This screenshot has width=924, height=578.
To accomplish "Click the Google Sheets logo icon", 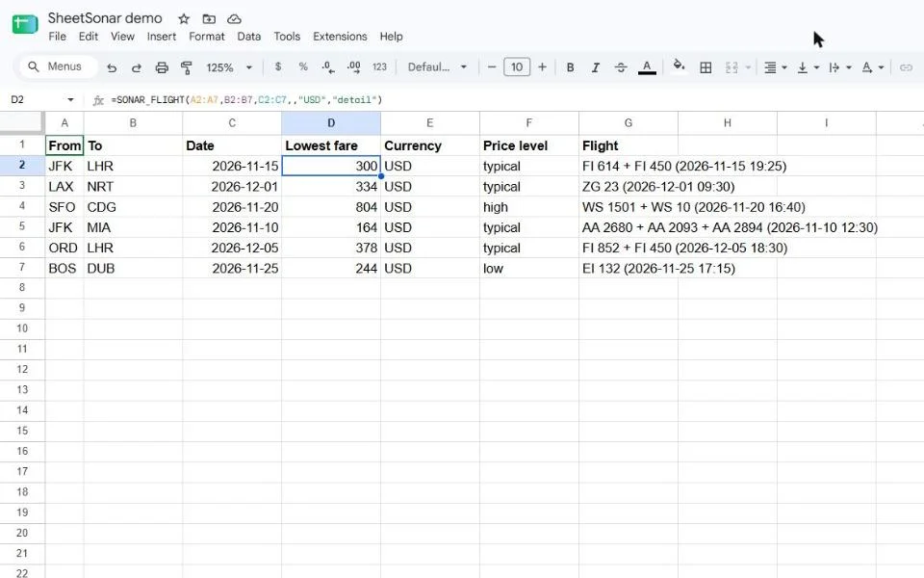I will point(25,24).
